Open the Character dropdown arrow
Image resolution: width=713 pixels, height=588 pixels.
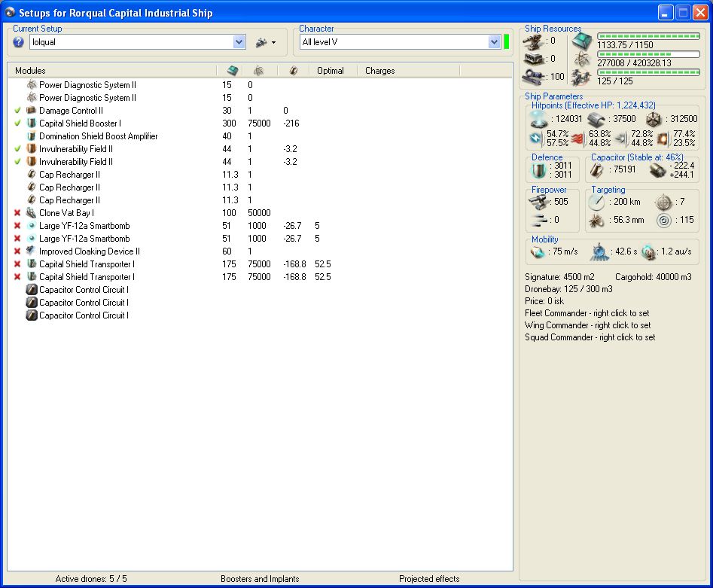[x=494, y=42]
